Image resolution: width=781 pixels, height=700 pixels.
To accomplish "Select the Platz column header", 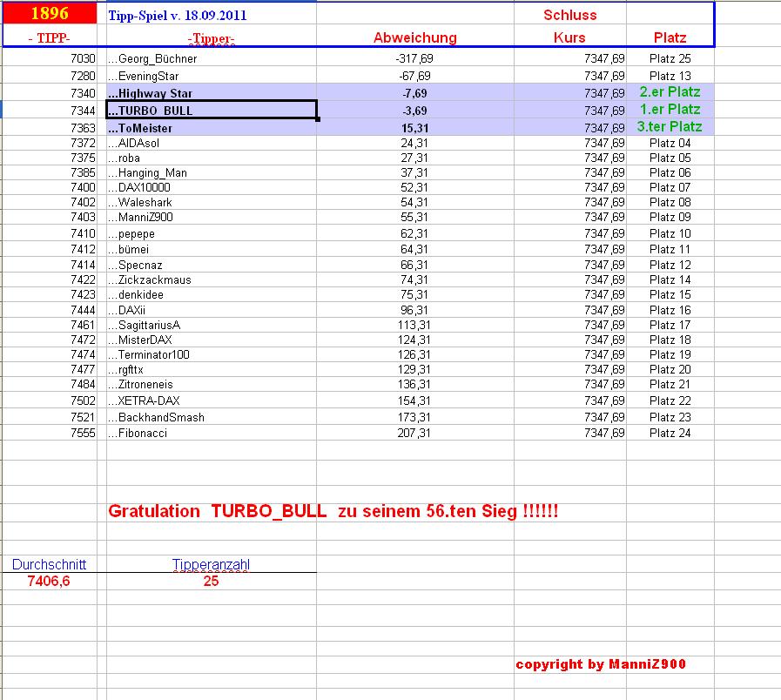I will pos(670,37).
